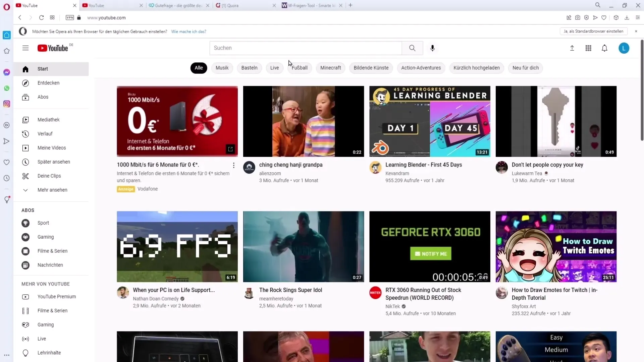Select the 'Alle' filter chip
Viewport: 644px width, 362px height.
(199, 68)
